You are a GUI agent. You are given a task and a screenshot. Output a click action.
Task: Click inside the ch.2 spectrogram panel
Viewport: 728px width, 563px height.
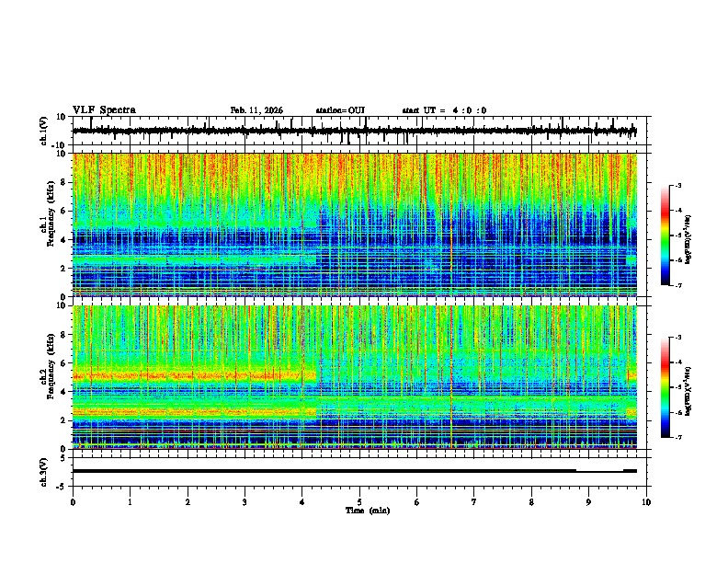(354, 377)
